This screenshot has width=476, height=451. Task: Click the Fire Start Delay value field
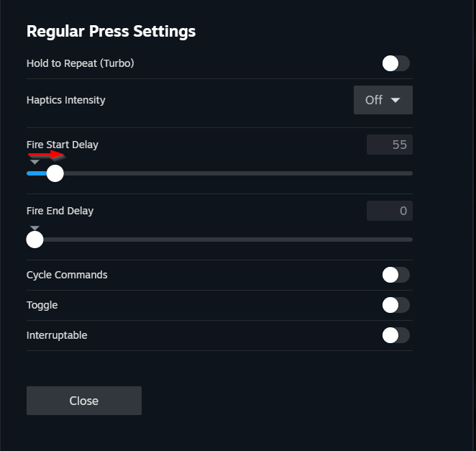[x=389, y=145]
